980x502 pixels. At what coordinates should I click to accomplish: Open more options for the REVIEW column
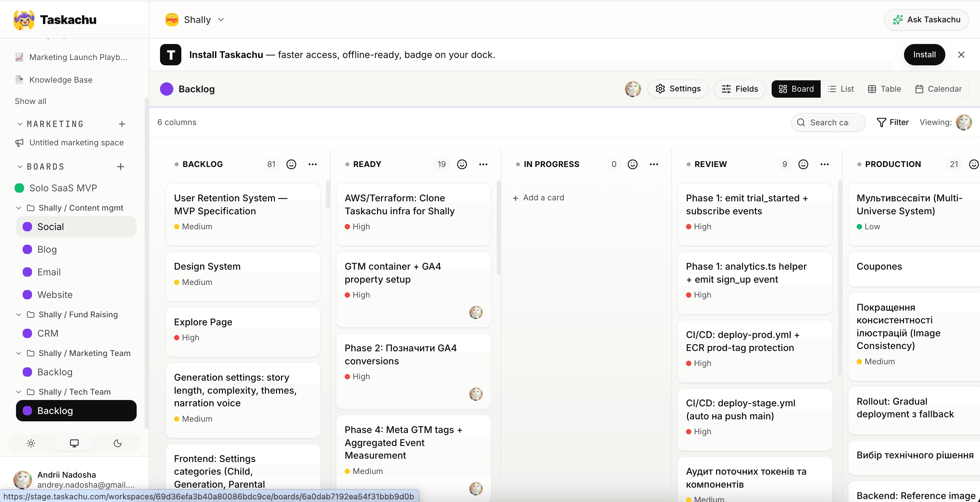coord(824,164)
